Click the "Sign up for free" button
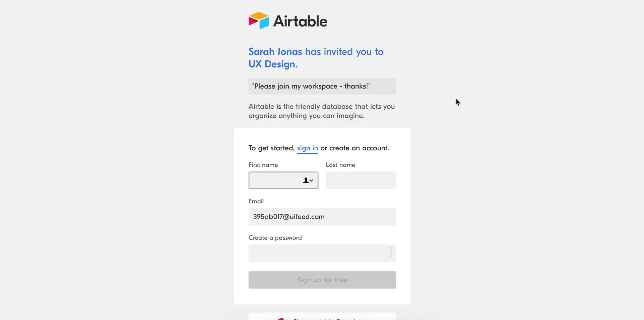Image resolution: width=644 pixels, height=320 pixels. pos(322,280)
